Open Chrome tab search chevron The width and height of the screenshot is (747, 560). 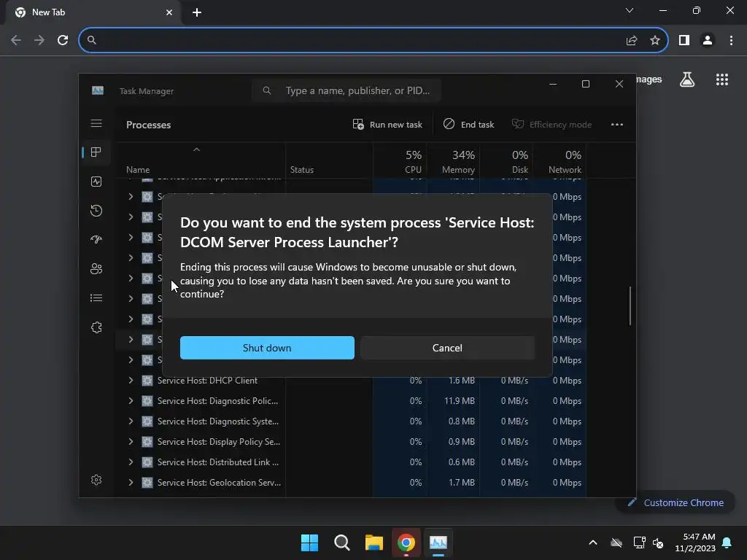(630, 10)
